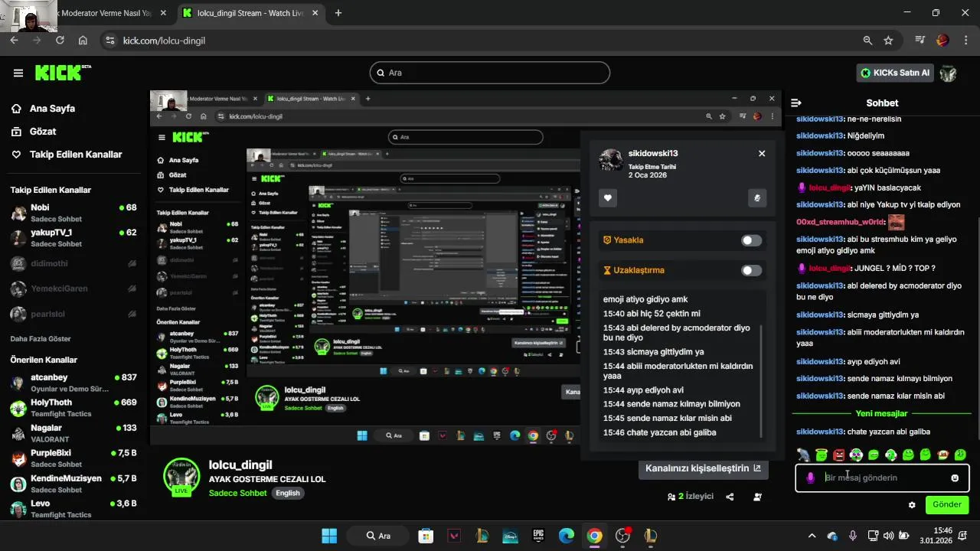
Task: Click the Sadece Sohbet category link under the stream
Action: coord(238,493)
